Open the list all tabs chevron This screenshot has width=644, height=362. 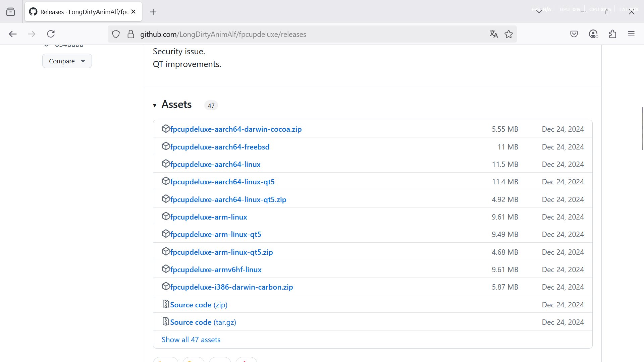[x=539, y=11]
